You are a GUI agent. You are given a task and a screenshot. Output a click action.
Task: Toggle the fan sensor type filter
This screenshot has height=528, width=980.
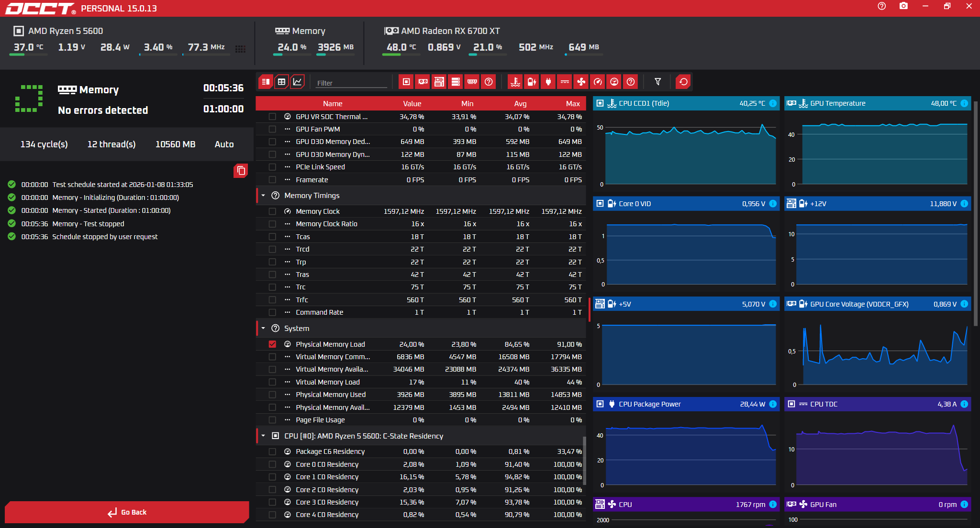[x=581, y=82]
